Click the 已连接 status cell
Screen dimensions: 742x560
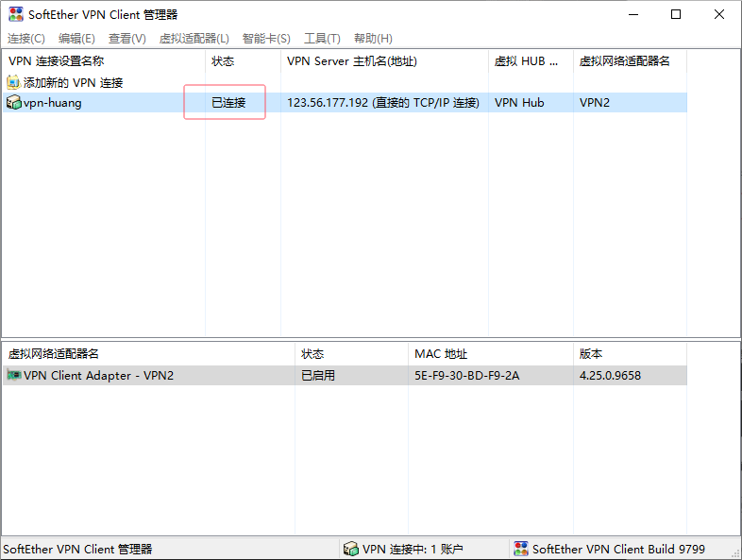tap(228, 103)
